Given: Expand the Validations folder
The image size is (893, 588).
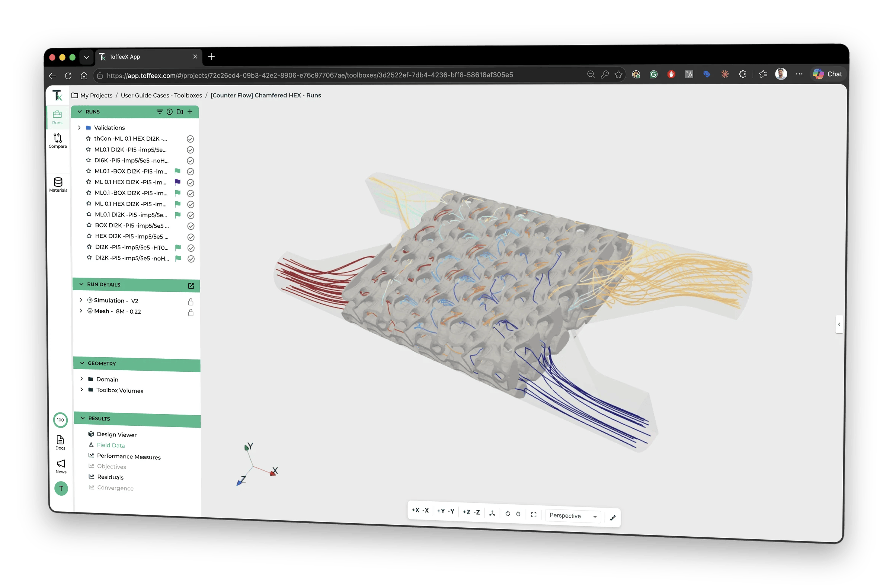Looking at the screenshot, I should pos(79,128).
